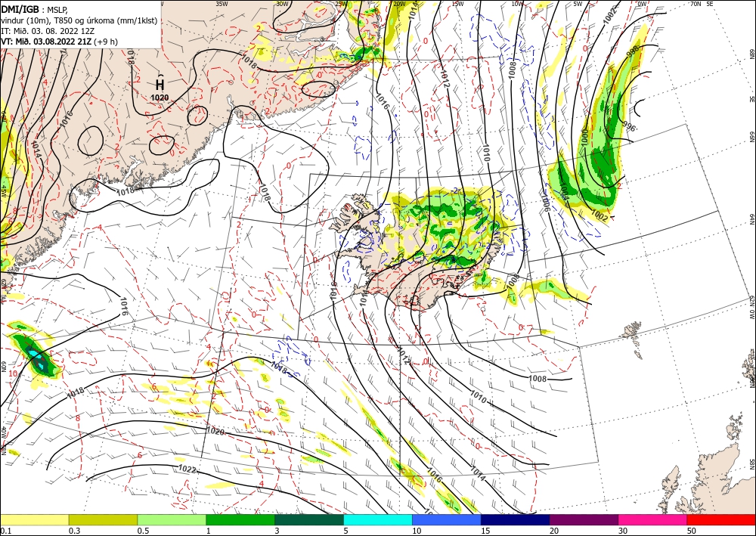Image resolution: width=756 pixels, height=536 pixels.
Task: Click the purple 20–30 legend segment
Action: [584, 519]
